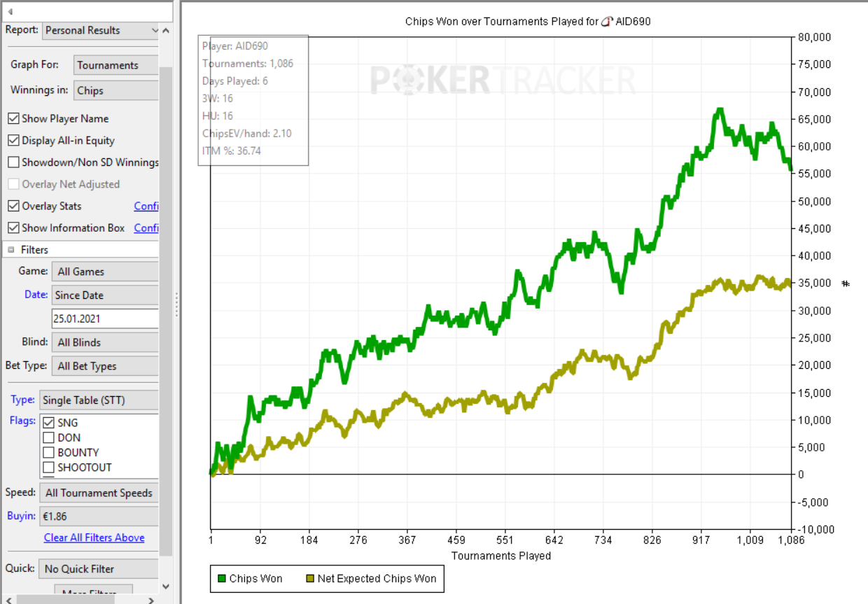Screen dimensions: 868x604
Task: Open the Report dropdown showing Personal Results
Action: tap(101, 31)
